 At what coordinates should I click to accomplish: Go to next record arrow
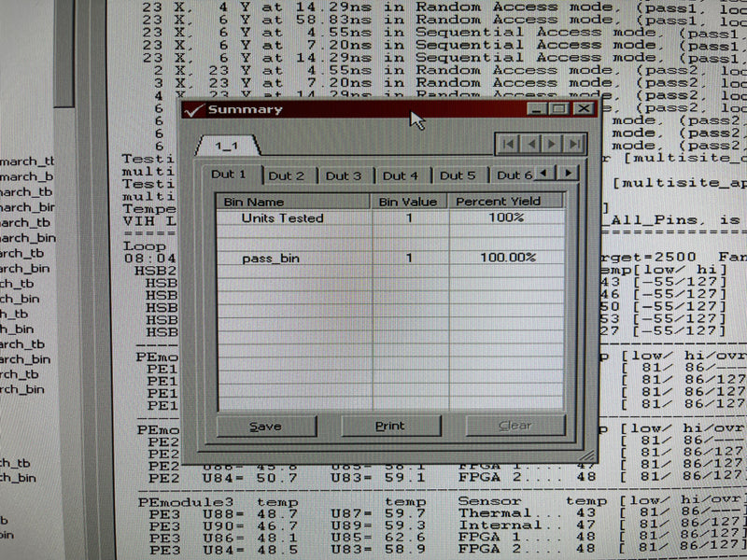(551, 144)
